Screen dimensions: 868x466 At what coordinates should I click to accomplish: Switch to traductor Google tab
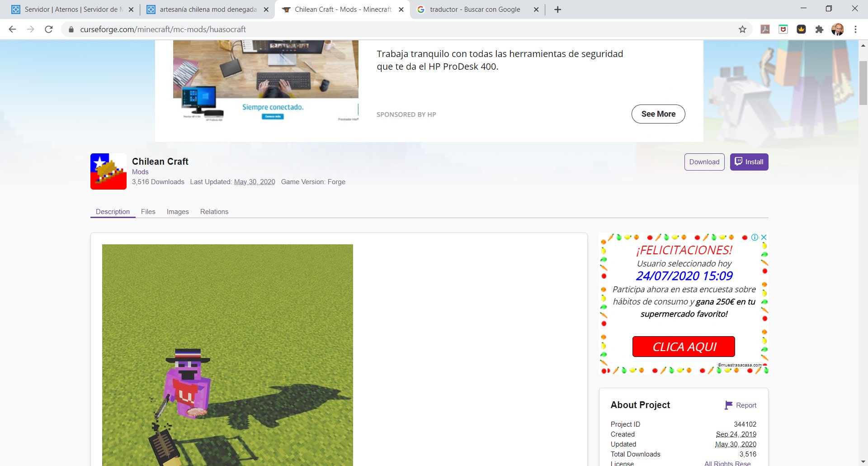click(477, 10)
